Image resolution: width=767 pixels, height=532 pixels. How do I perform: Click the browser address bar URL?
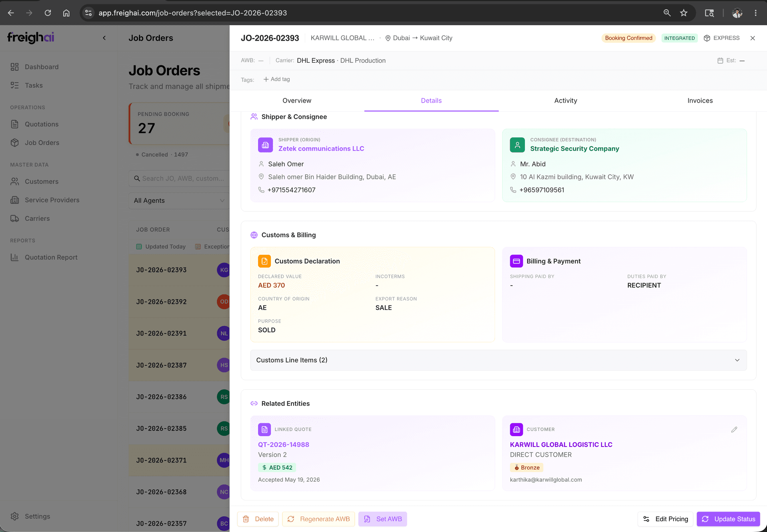(193, 13)
